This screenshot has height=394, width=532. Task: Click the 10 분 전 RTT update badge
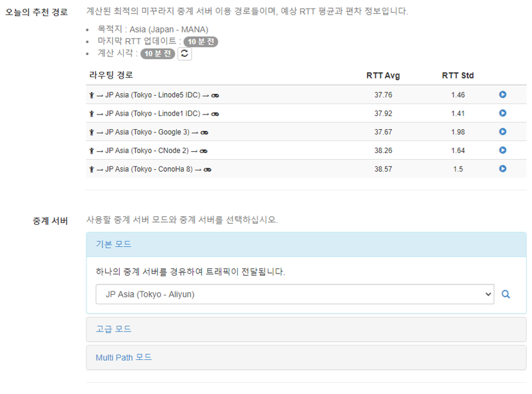point(201,42)
